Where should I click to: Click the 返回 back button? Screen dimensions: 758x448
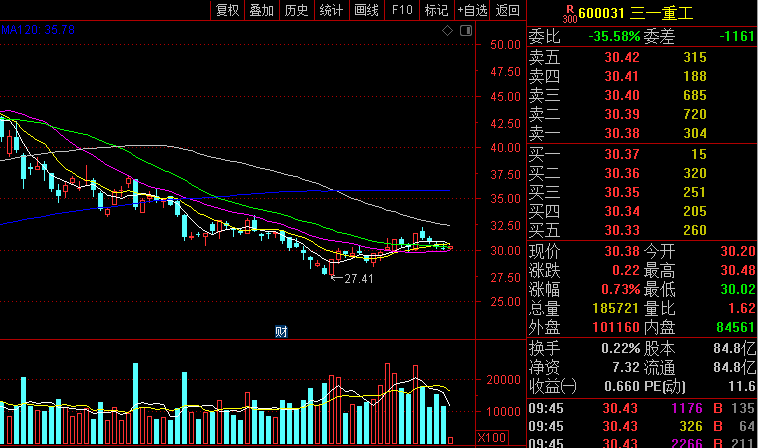coord(508,10)
